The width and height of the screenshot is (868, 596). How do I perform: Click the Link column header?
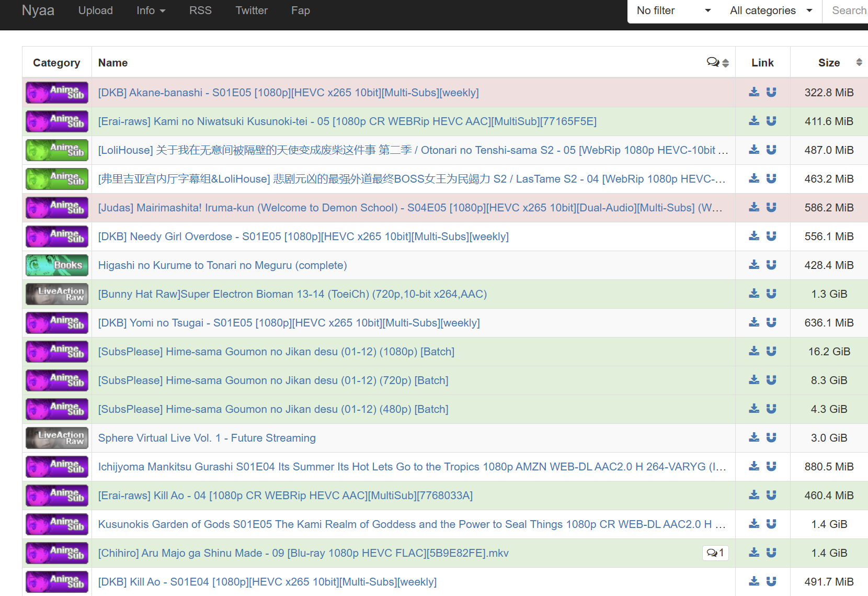[x=762, y=63]
